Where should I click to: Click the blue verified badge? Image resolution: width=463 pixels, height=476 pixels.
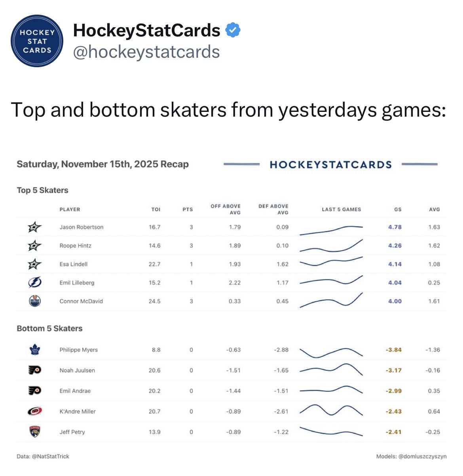click(233, 30)
